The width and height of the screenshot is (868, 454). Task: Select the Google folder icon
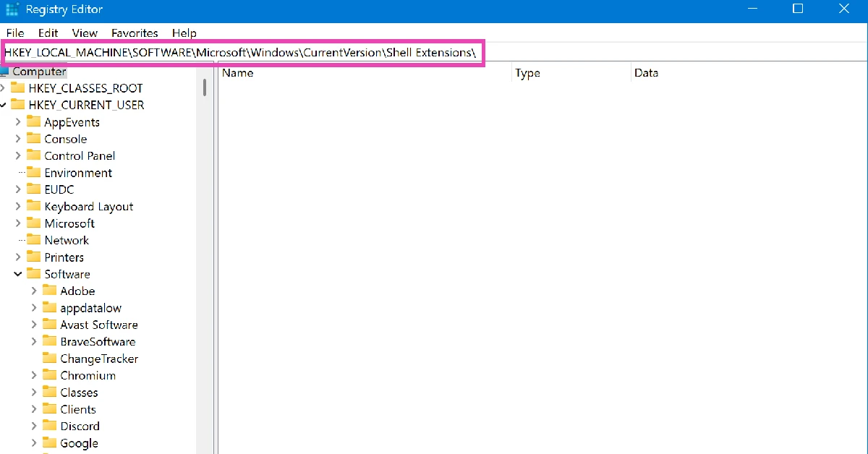(49, 442)
